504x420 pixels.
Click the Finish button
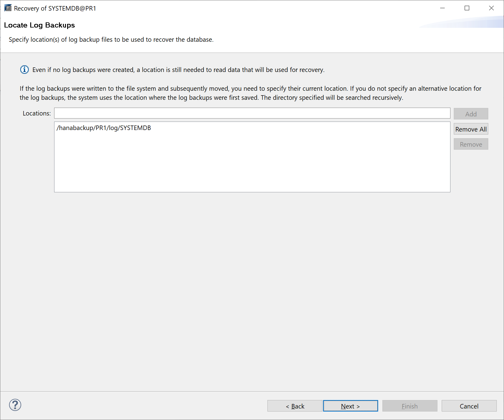click(x=410, y=406)
